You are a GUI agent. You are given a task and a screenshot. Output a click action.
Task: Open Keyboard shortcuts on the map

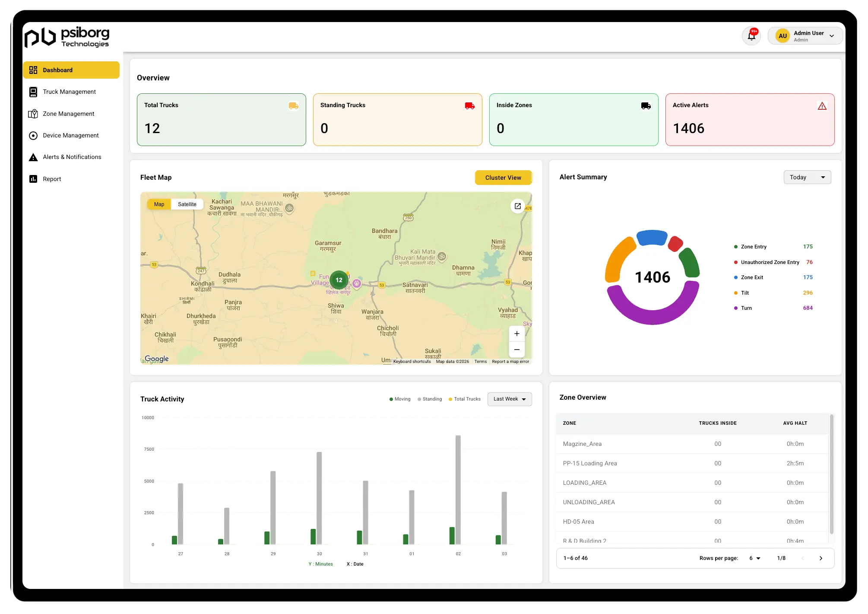[412, 362]
